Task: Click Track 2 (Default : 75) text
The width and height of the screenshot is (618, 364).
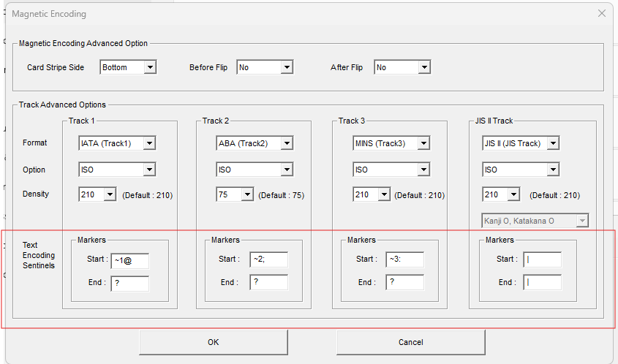Action: coord(282,195)
